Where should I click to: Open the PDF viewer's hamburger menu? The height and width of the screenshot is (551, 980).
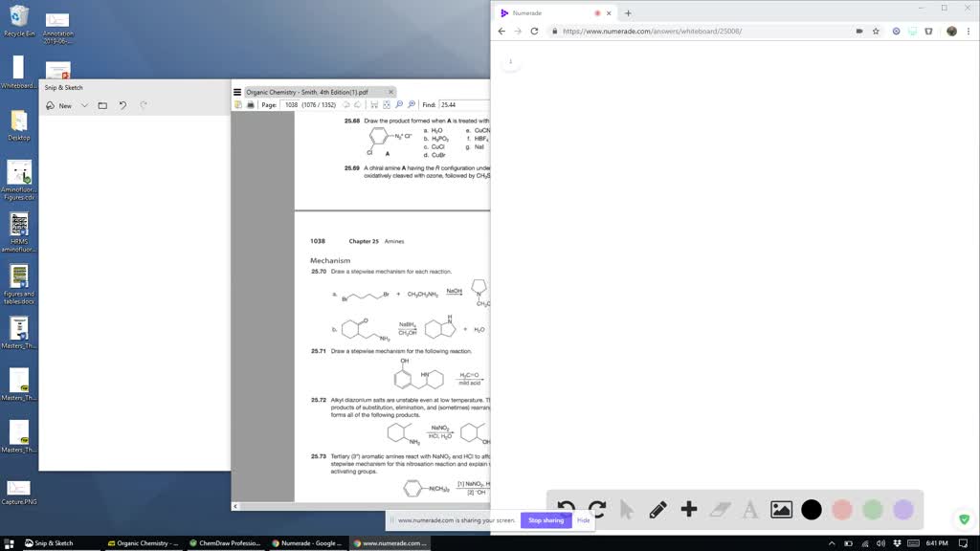236,92
